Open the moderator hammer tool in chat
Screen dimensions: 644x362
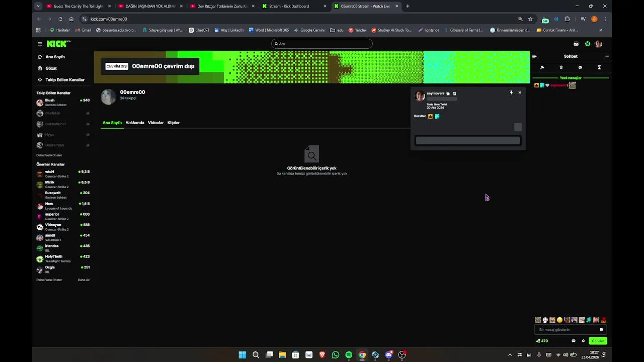542,67
